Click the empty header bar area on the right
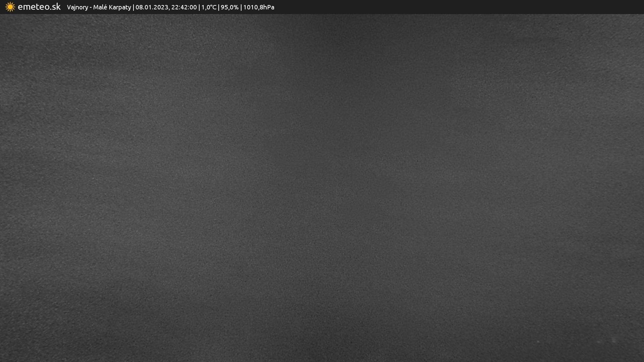 point(470,7)
